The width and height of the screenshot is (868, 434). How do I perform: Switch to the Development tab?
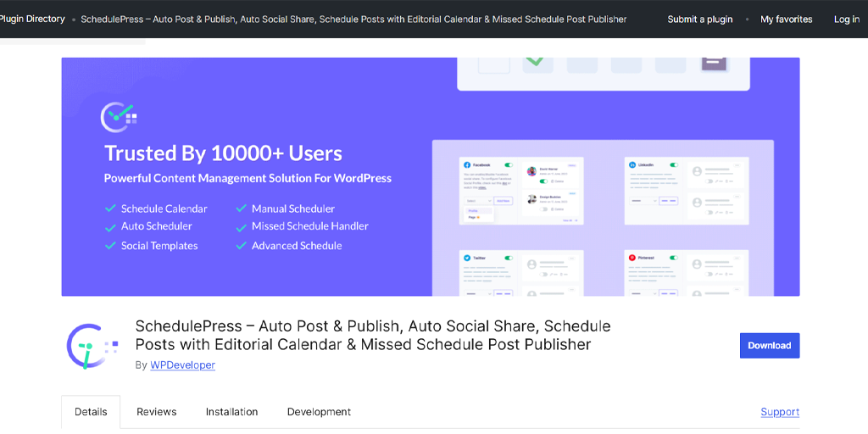click(x=319, y=412)
